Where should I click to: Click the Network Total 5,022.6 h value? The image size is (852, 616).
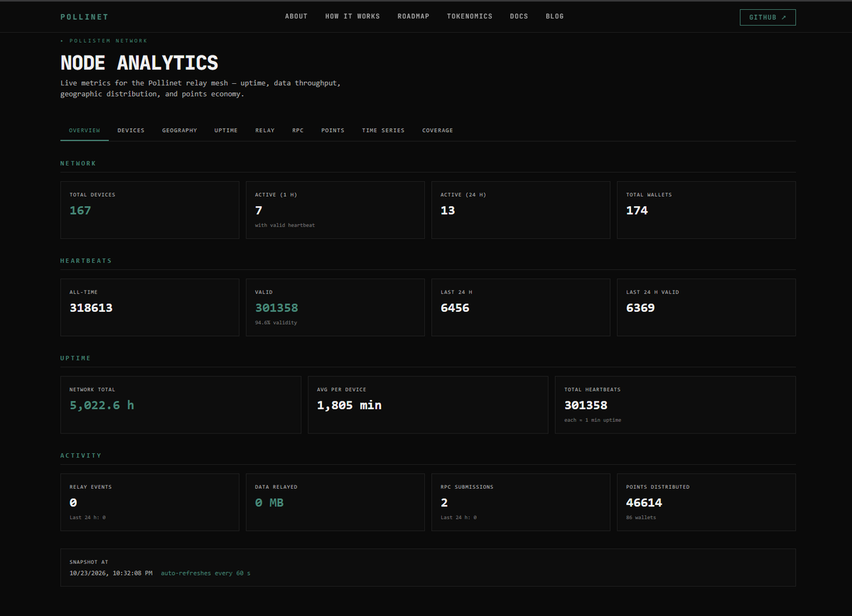click(102, 405)
